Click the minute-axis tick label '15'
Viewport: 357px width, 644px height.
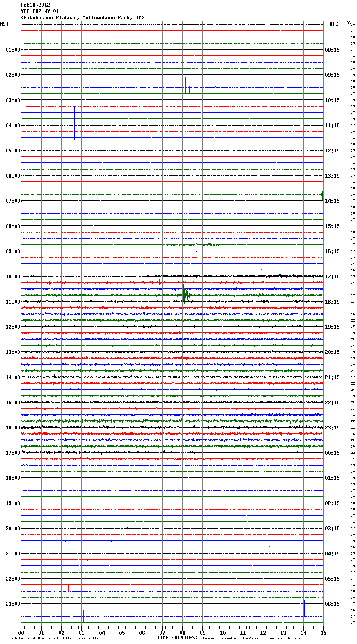(x=323, y=633)
